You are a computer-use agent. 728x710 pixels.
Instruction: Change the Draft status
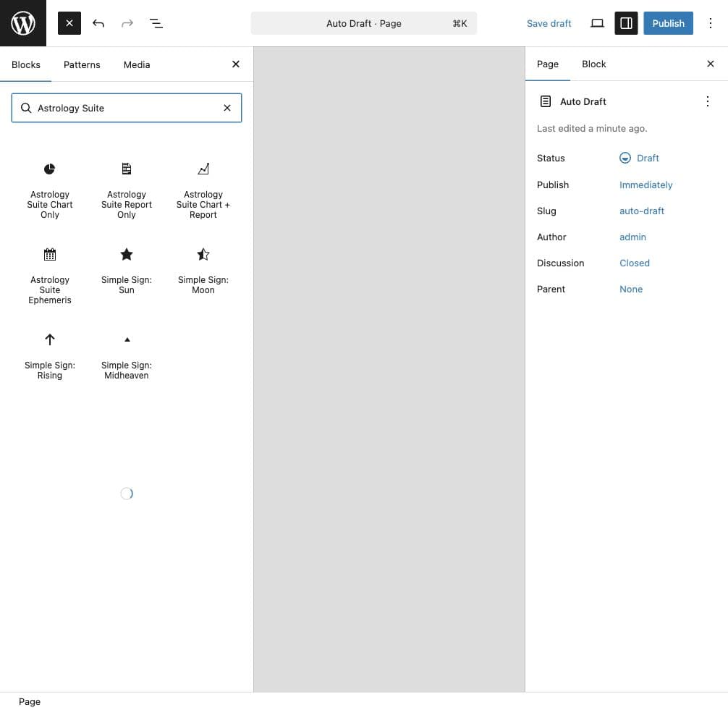(x=639, y=158)
